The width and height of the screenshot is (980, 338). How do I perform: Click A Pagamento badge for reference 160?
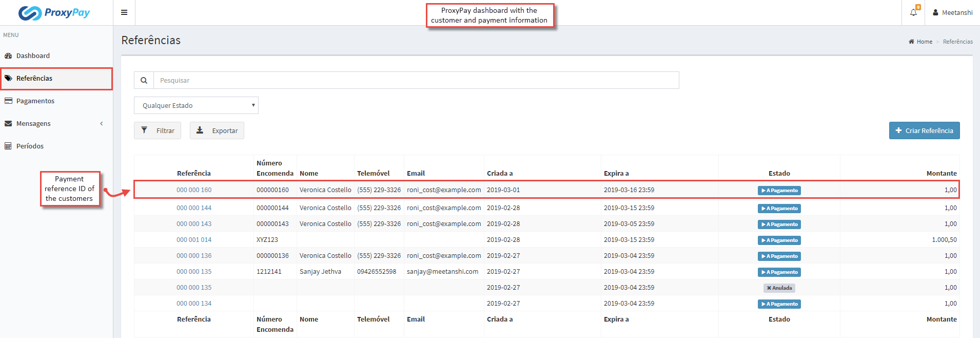pyautogui.click(x=779, y=191)
